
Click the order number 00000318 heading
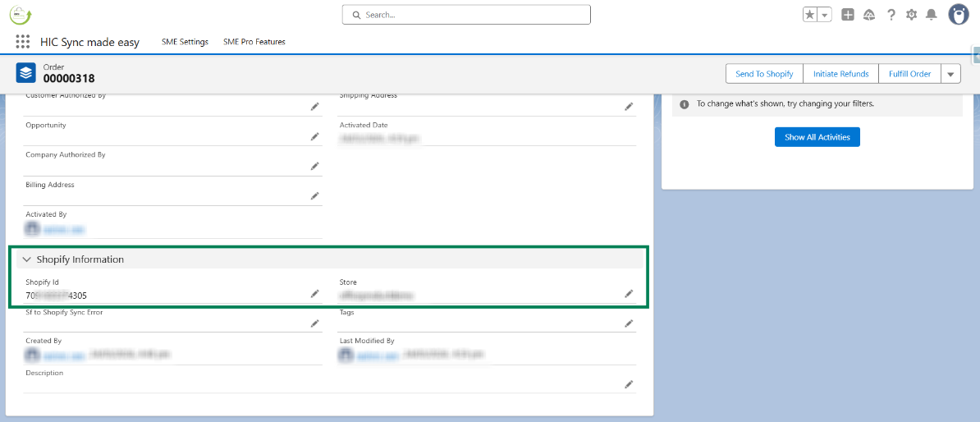pyautogui.click(x=69, y=78)
